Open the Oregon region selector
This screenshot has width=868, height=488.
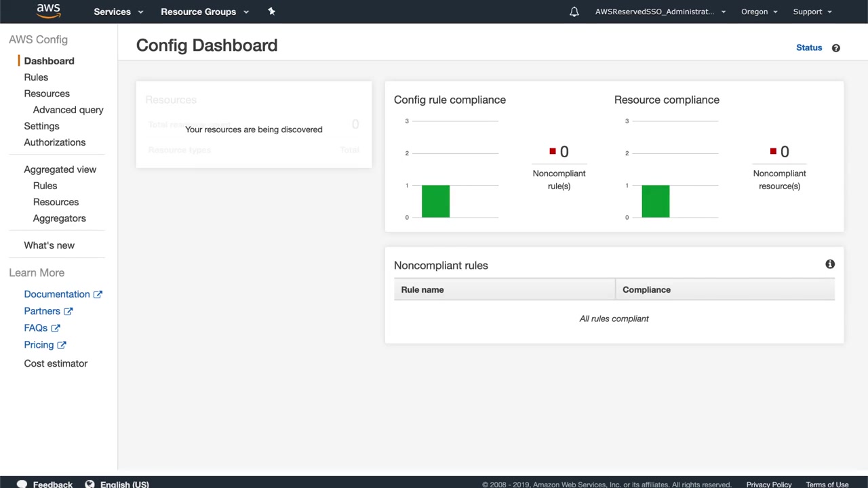coord(759,12)
